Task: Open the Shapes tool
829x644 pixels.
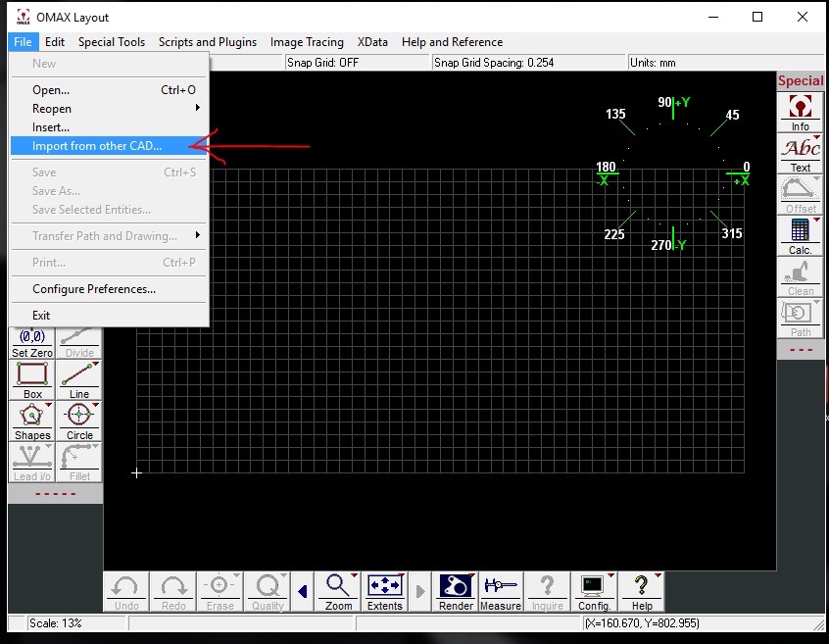Action: pos(32,421)
